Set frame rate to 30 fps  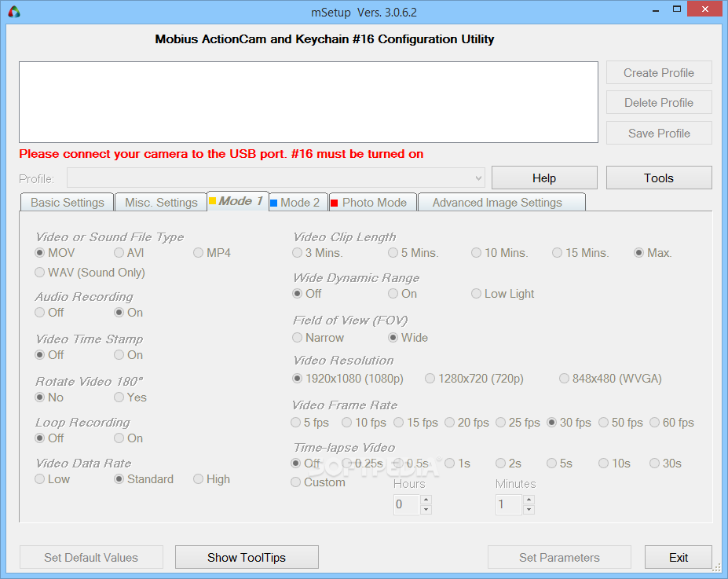[569, 423]
